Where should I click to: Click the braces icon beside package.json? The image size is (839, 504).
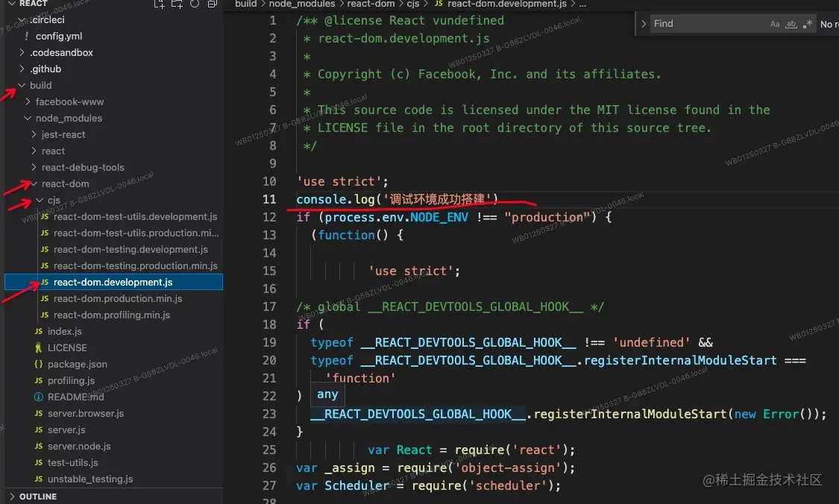point(39,365)
